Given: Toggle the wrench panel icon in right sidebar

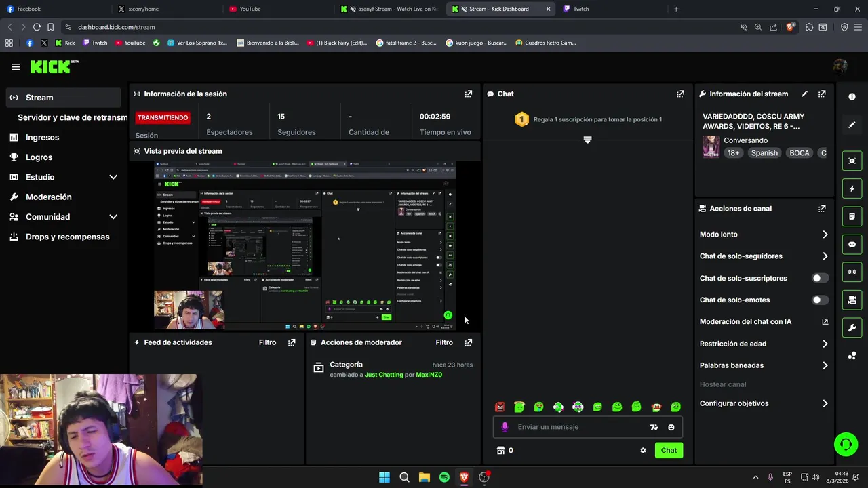Looking at the screenshot, I should [852, 328].
